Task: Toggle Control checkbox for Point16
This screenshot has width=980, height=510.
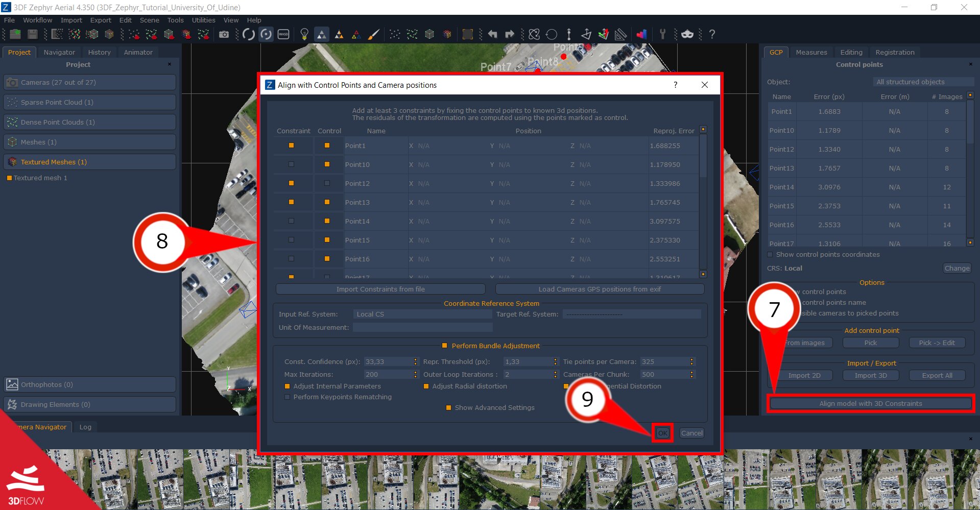Action: click(x=327, y=259)
